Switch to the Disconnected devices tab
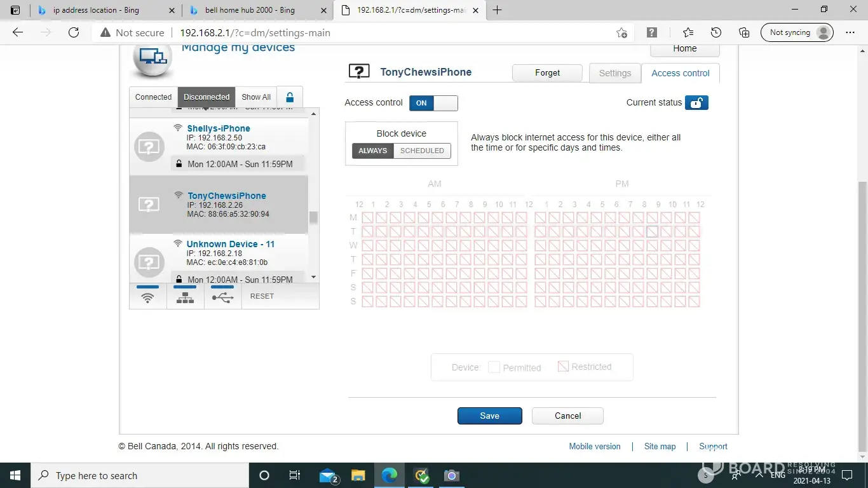868x488 pixels. click(207, 97)
